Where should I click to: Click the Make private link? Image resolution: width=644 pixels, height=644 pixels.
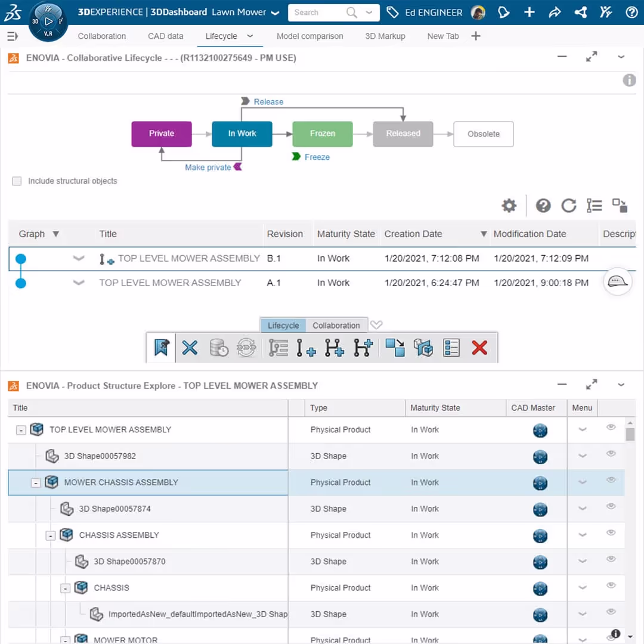pos(208,167)
